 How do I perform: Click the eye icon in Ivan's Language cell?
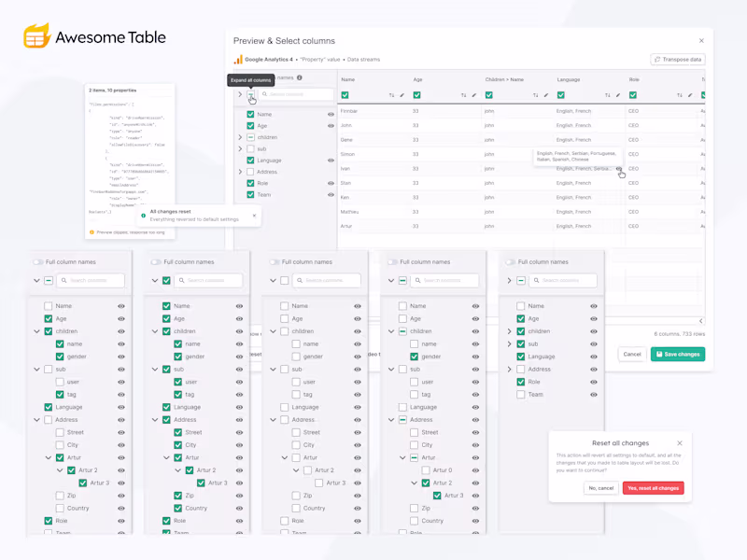(x=618, y=169)
